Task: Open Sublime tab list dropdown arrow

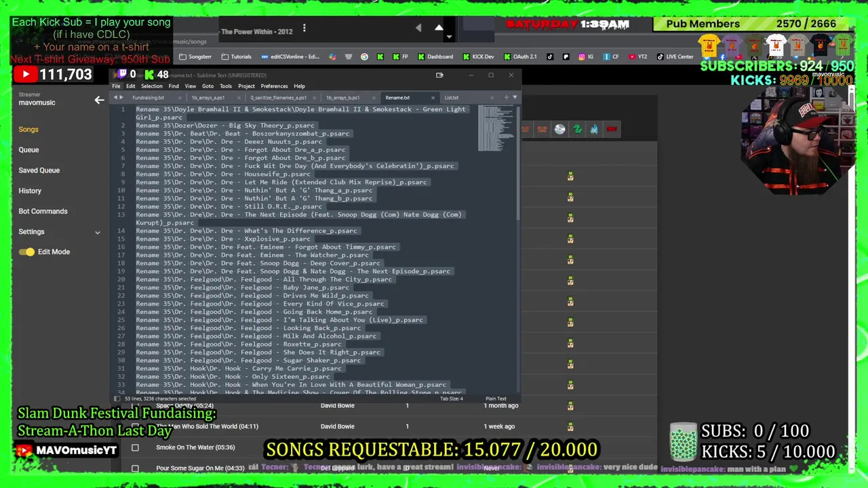Action: click(515, 98)
